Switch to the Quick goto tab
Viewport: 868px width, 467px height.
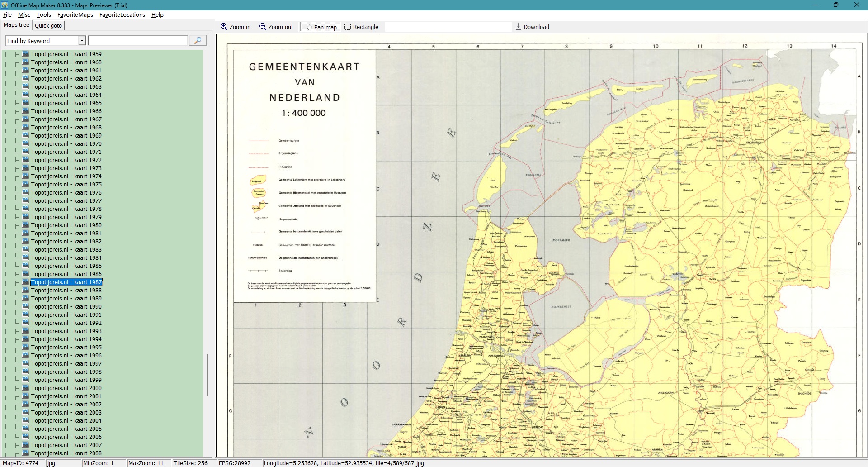[x=48, y=25]
